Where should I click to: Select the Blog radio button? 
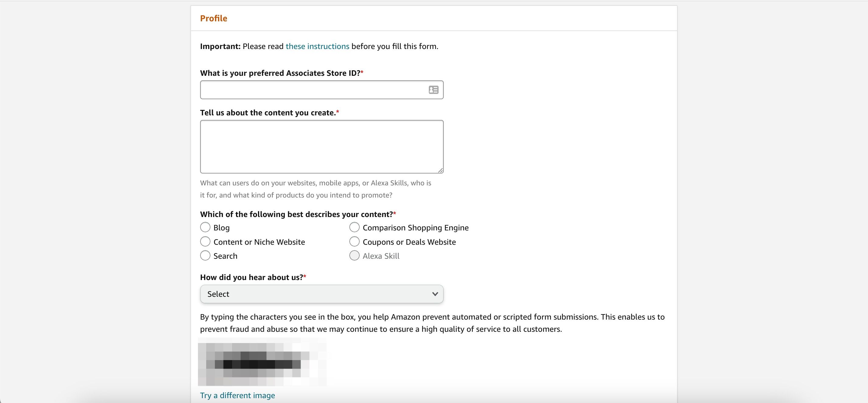tap(205, 227)
